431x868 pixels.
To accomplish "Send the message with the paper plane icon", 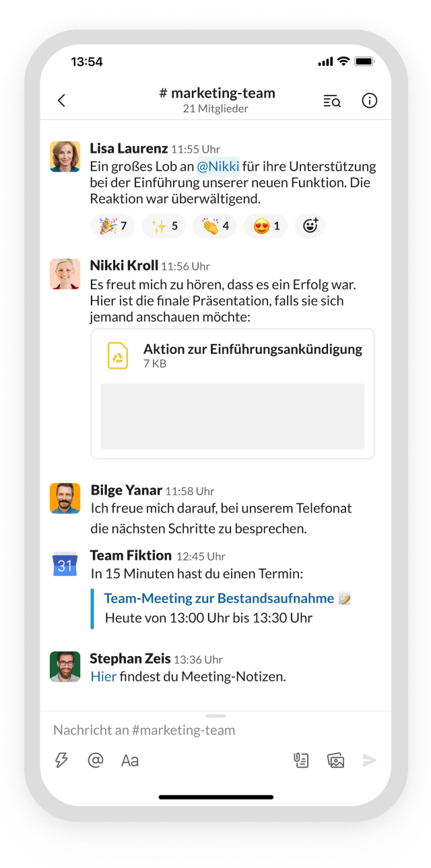I will pos(369,760).
